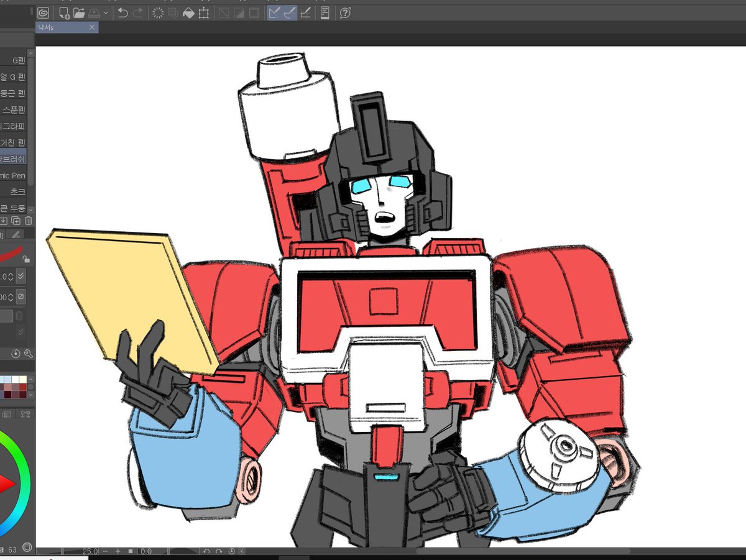Toggle Snap to Grid
746x560 pixels.
tap(305, 12)
